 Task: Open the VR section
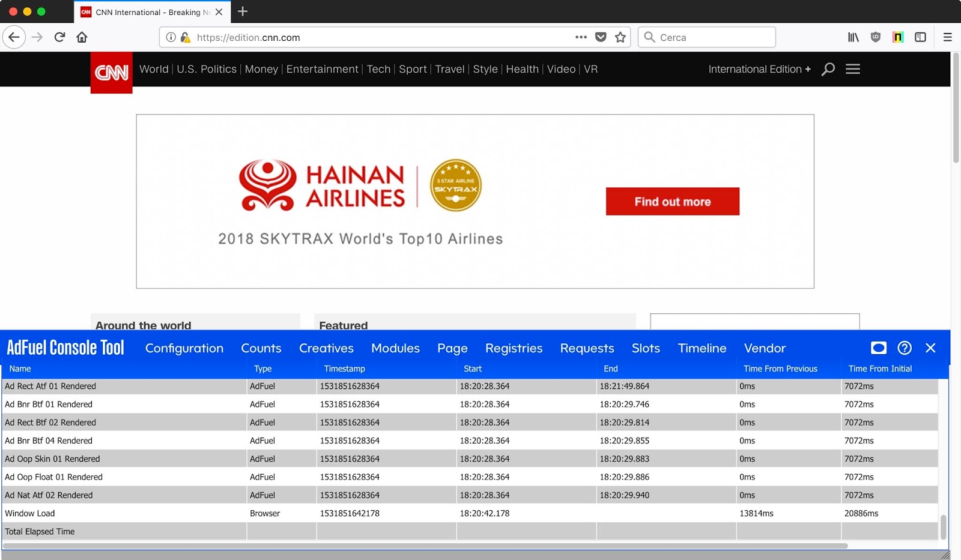coord(591,69)
